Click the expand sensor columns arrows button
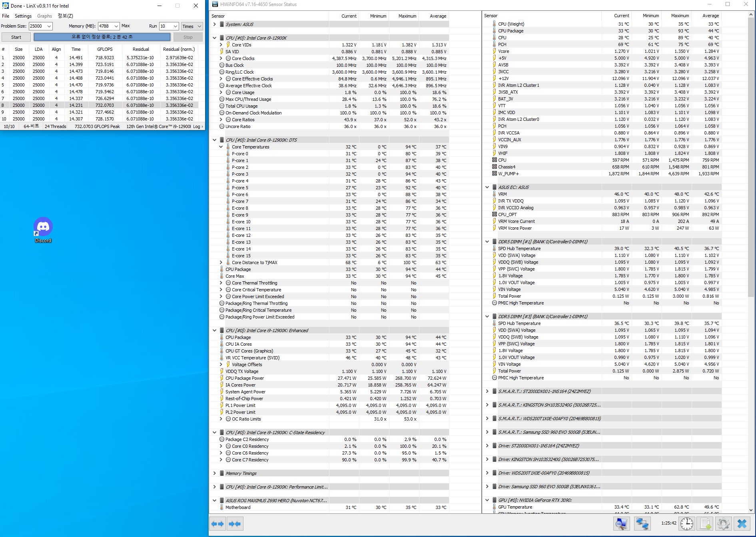Viewport: 756px width, 537px height. point(217,524)
